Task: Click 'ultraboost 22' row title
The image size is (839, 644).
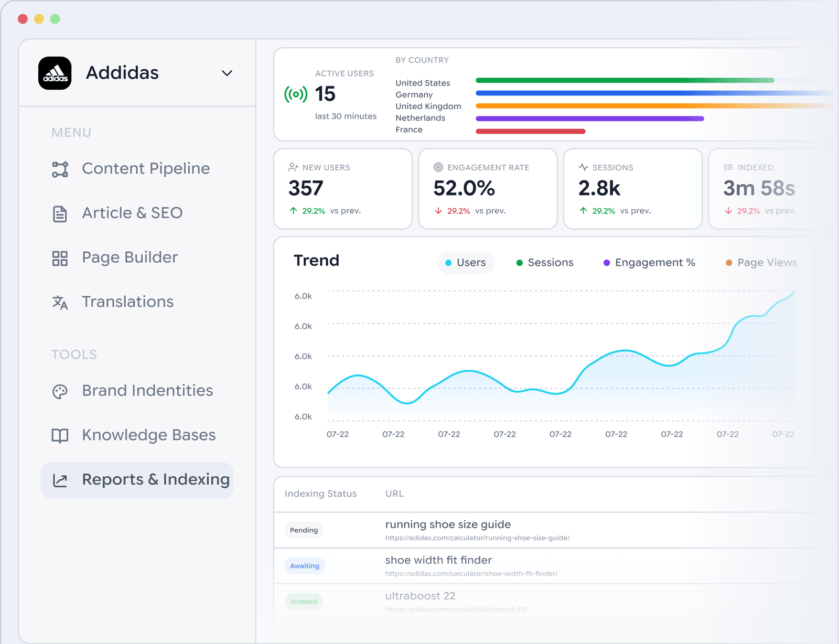Action: (421, 596)
